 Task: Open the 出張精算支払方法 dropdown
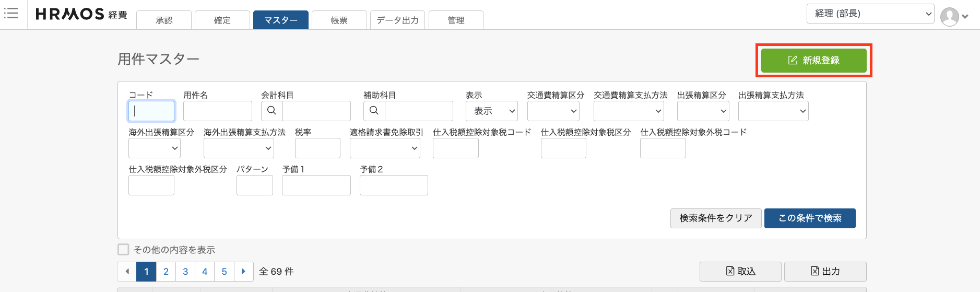773,111
